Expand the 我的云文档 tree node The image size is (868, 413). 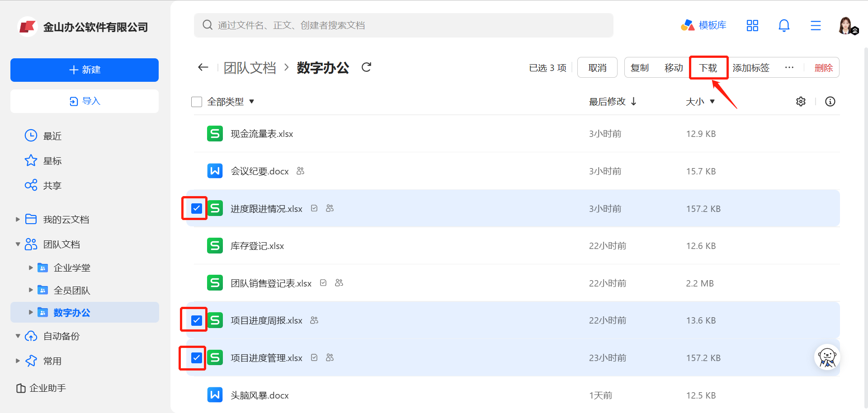click(x=18, y=220)
